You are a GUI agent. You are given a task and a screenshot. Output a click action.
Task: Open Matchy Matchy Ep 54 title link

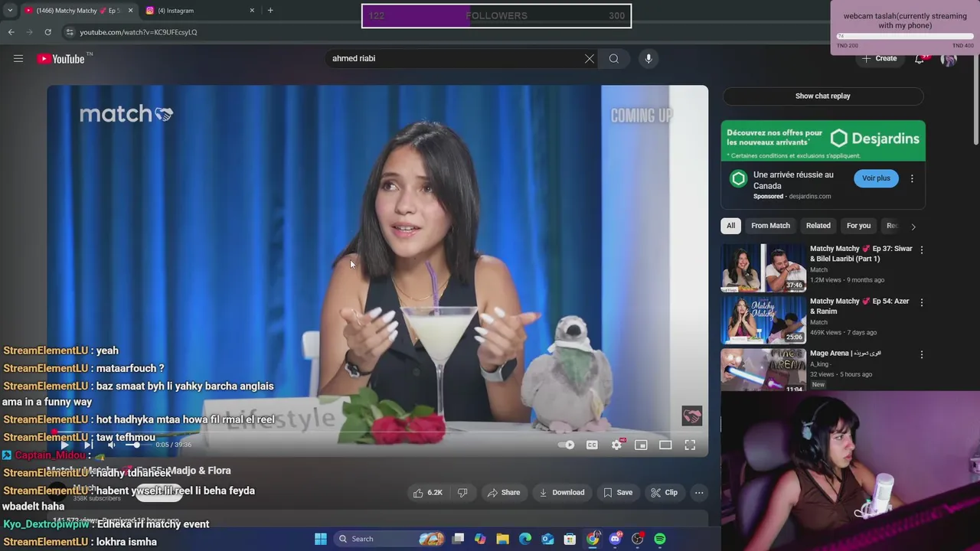(860, 306)
